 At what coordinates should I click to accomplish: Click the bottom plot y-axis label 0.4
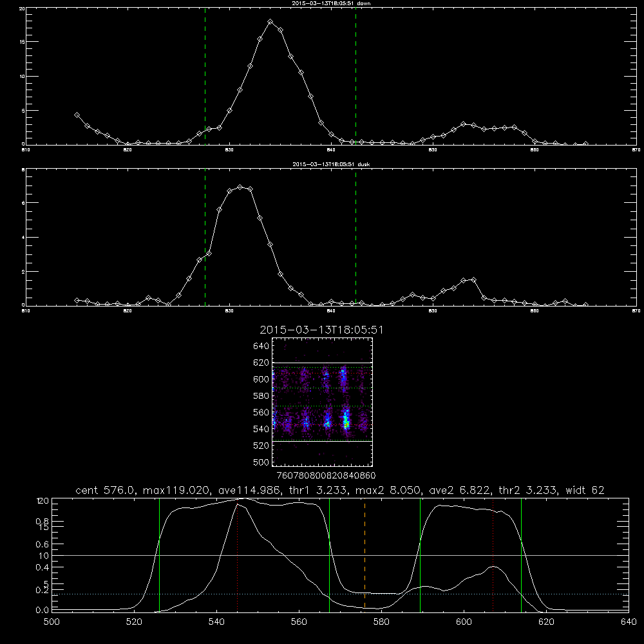(42, 567)
